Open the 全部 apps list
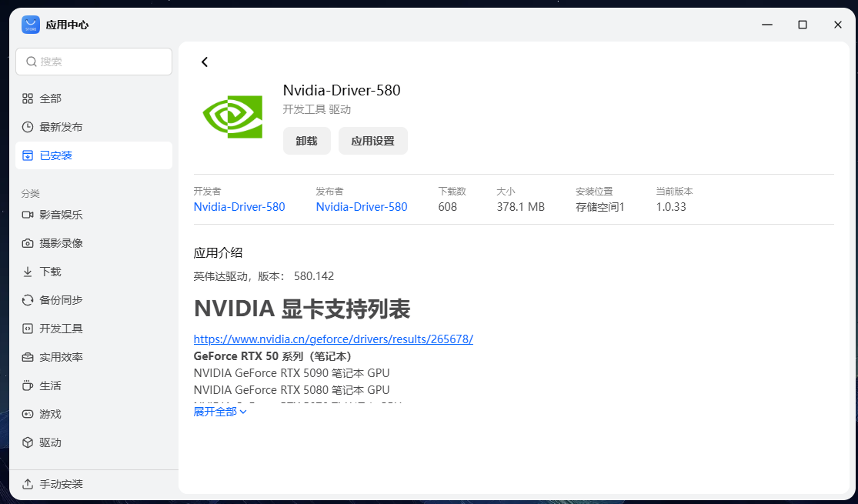Image resolution: width=858 pixels, height=504 pixels. click(94, 98)
